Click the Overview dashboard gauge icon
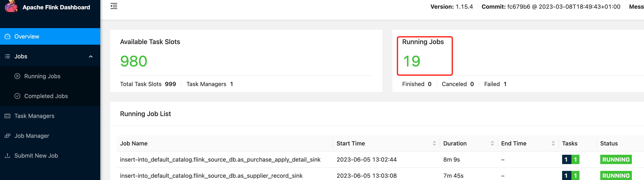 7,37
